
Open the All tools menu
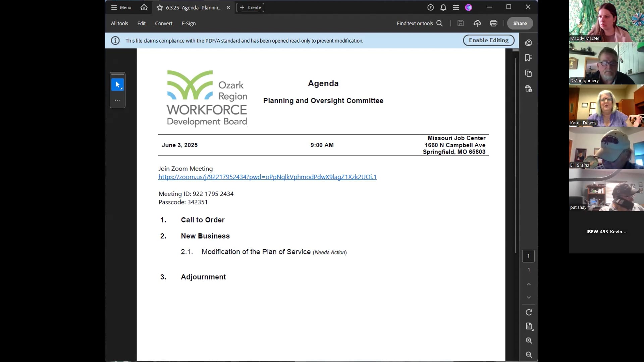point(119,23)
